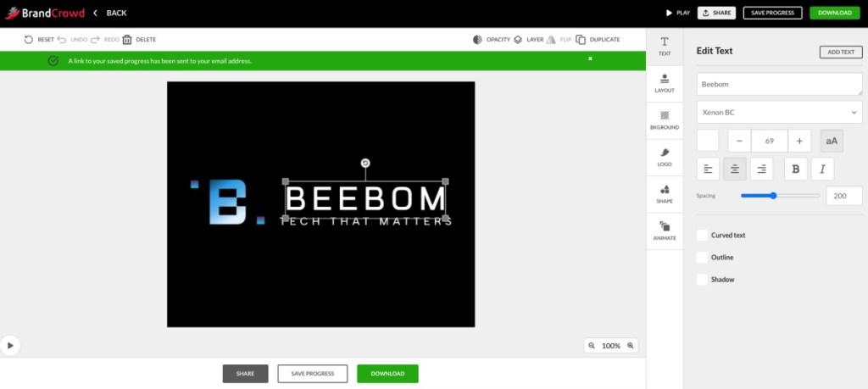Duplicate the selected element
Screen dimensions: 868x389
click(x=598, y=40)
